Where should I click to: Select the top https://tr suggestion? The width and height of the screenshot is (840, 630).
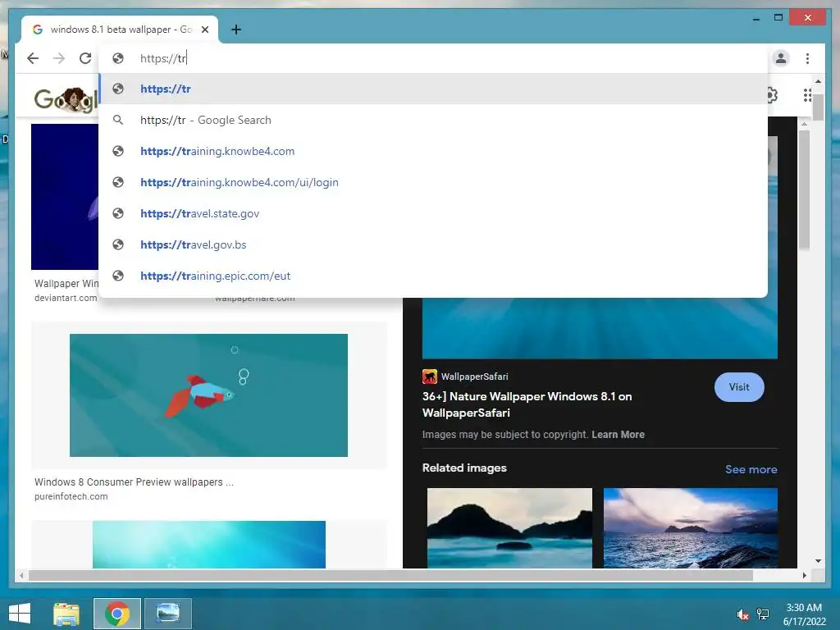point(433,89)
